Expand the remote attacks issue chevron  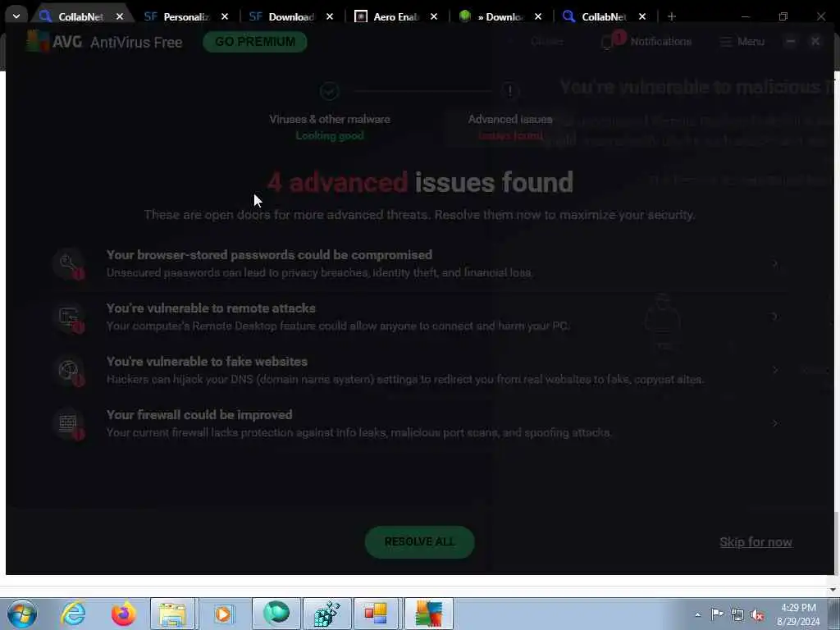[x=775, y=317]
